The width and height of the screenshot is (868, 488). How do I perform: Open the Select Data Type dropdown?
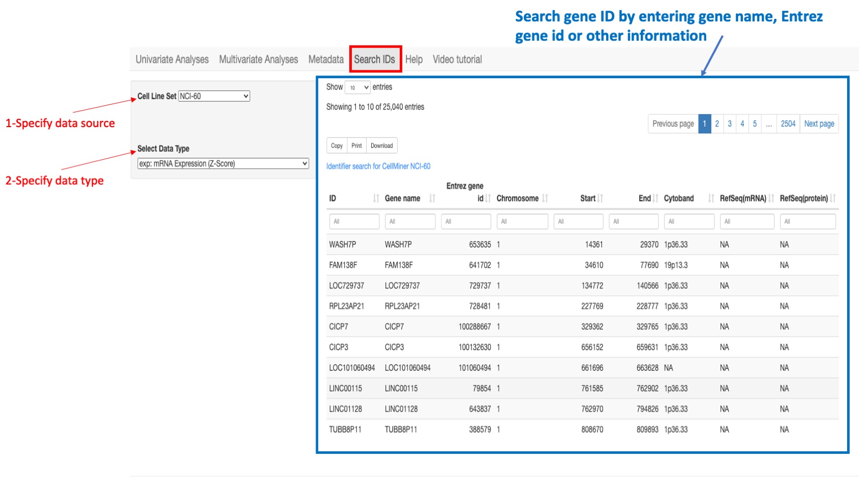pyautogui.click(x=222, y=163)
